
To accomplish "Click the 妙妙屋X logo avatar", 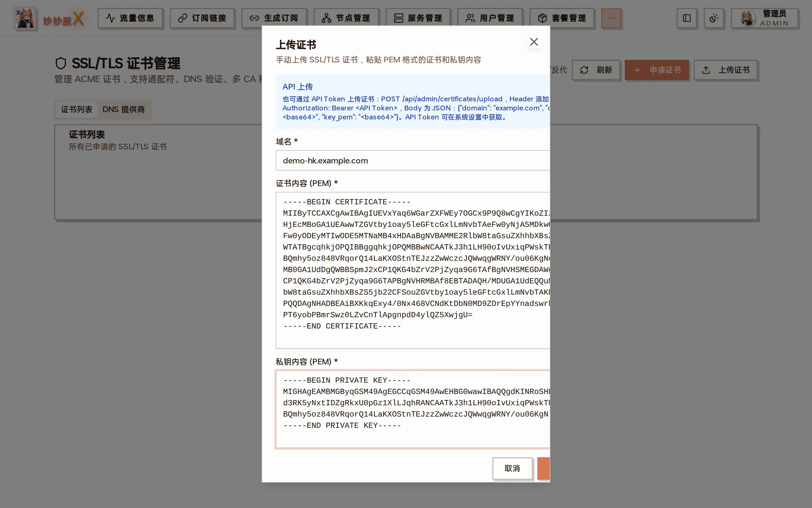I will click(x=25, y=18).
